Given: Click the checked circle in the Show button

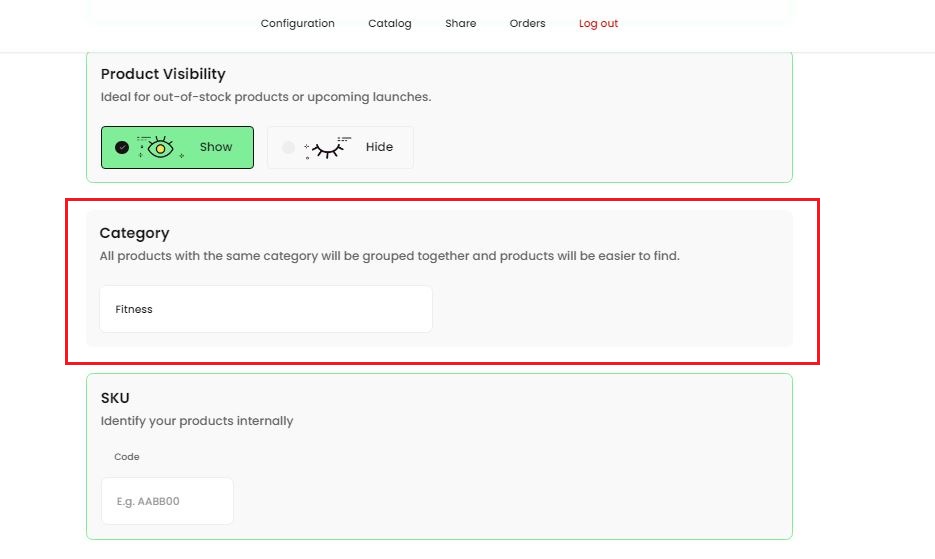Looking at the screenshot, I should click(122, 147).
